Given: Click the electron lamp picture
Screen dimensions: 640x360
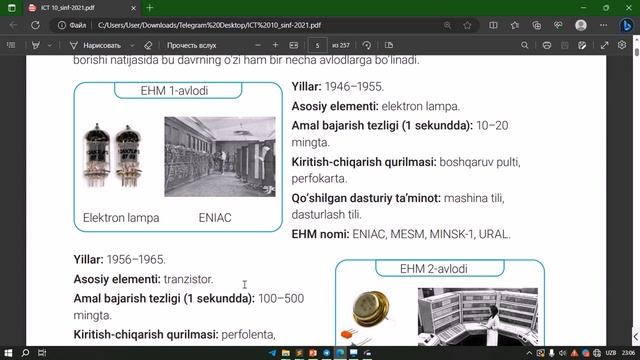Looking at the screenshot, I should click(113, 155).
